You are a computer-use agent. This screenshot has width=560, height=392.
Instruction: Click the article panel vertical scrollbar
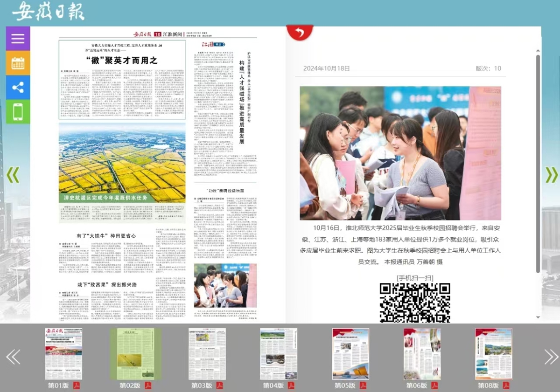(538, 163)
